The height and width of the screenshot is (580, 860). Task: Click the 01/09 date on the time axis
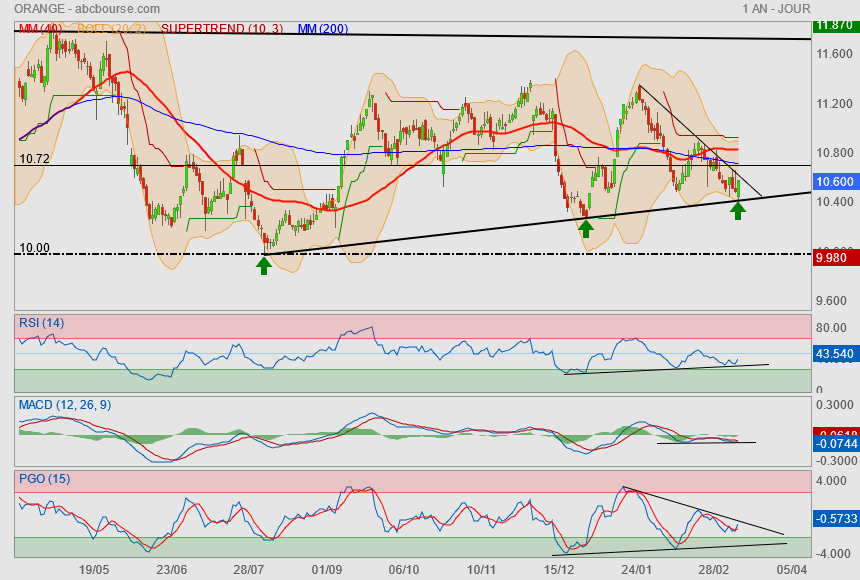point(327,570)
